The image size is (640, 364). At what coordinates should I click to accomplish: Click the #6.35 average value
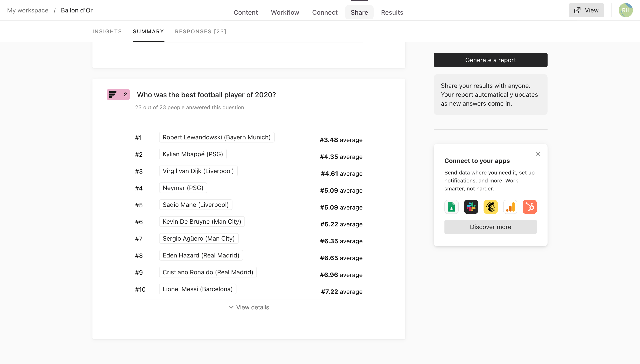click(341, 241)
